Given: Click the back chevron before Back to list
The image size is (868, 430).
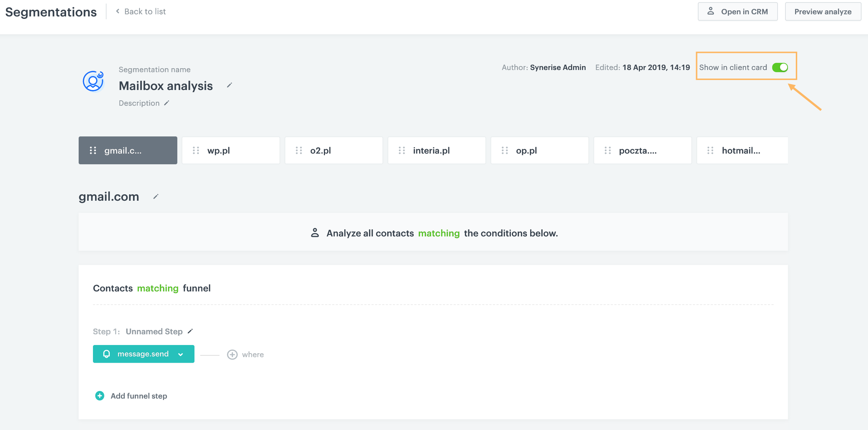Looking at the screenshot, I should coord(117,11).
